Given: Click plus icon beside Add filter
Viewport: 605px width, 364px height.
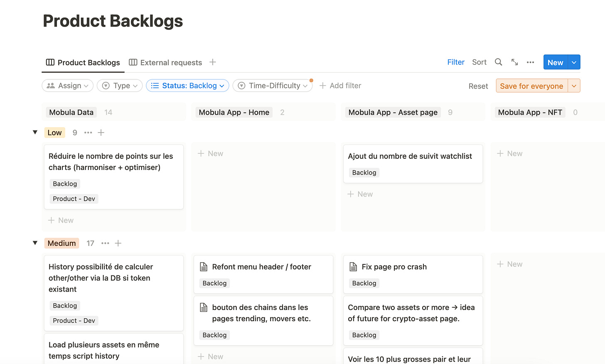Looking at the screenshot, I should pyautogui.click(x=323, y=86).
